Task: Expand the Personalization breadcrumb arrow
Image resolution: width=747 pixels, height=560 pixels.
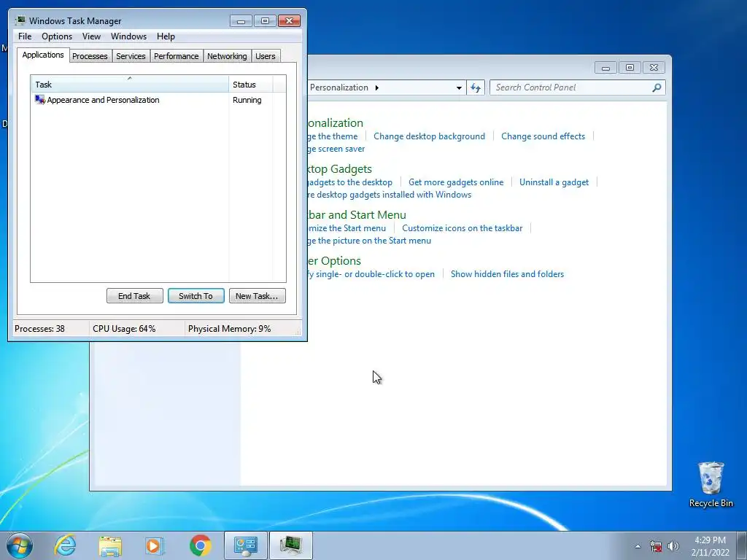Action: [377, 87]
